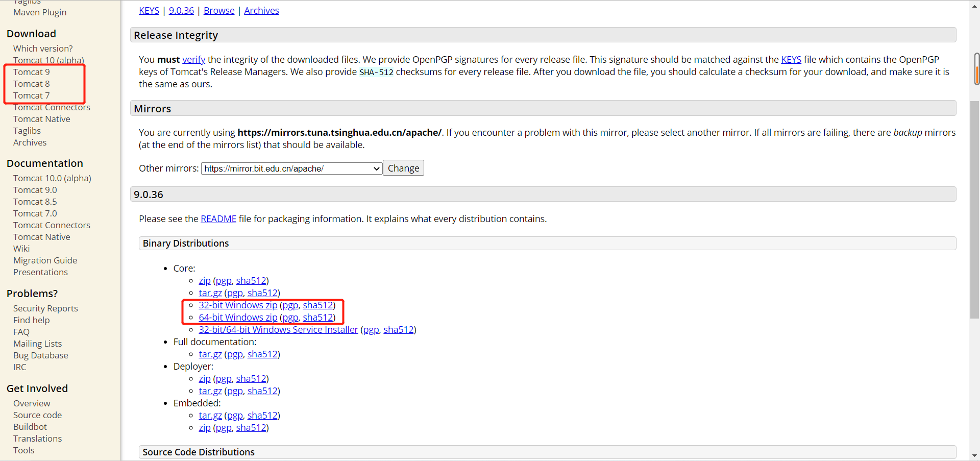Open Tomcat 8.5 documentation
980x461 pixels.
tap(35, 202)
